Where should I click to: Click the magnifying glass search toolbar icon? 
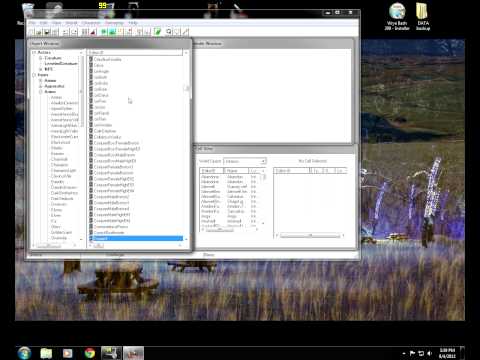169,32
